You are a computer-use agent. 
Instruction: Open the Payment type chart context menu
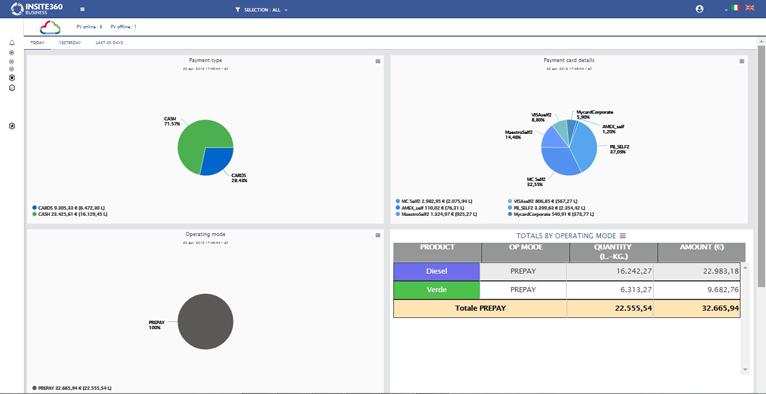click(378, 61)
